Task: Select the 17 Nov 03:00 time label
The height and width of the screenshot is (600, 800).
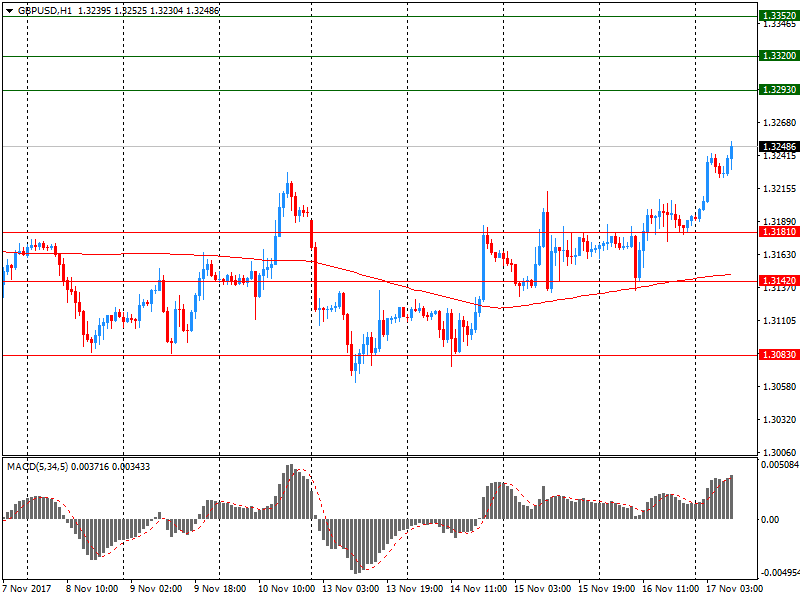Action: 735,589
